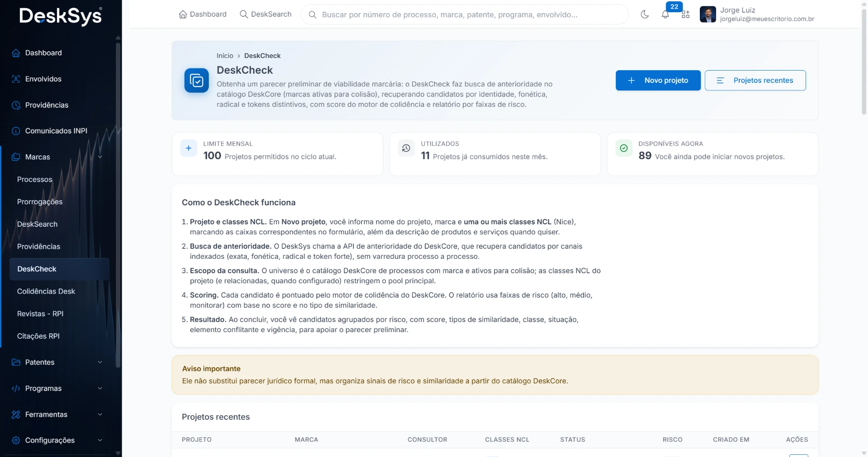Click the '89' available projects value
This screenshot has width=868, height=457.
point(645,156)
